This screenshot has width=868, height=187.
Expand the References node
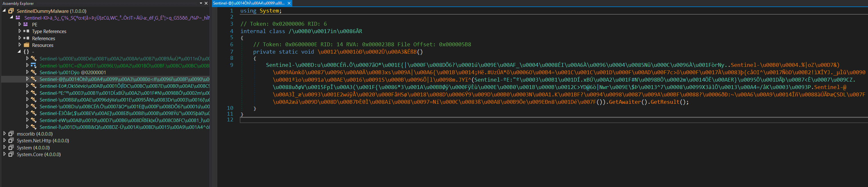pos(20,38)
